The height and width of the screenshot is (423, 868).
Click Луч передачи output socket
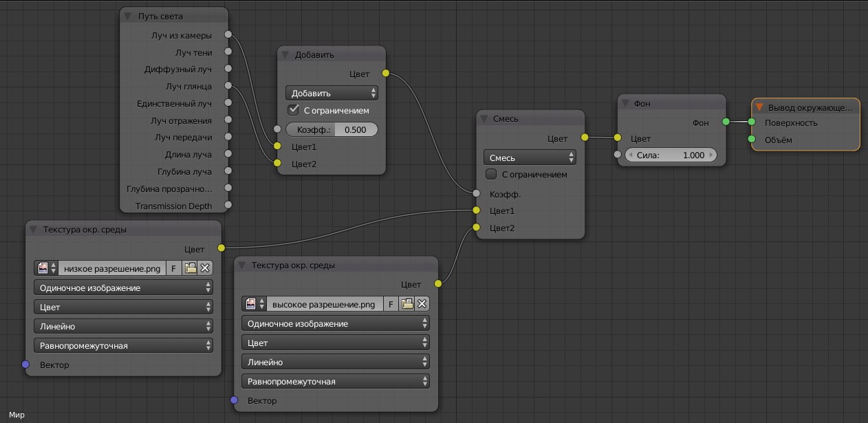pos(228,137)
